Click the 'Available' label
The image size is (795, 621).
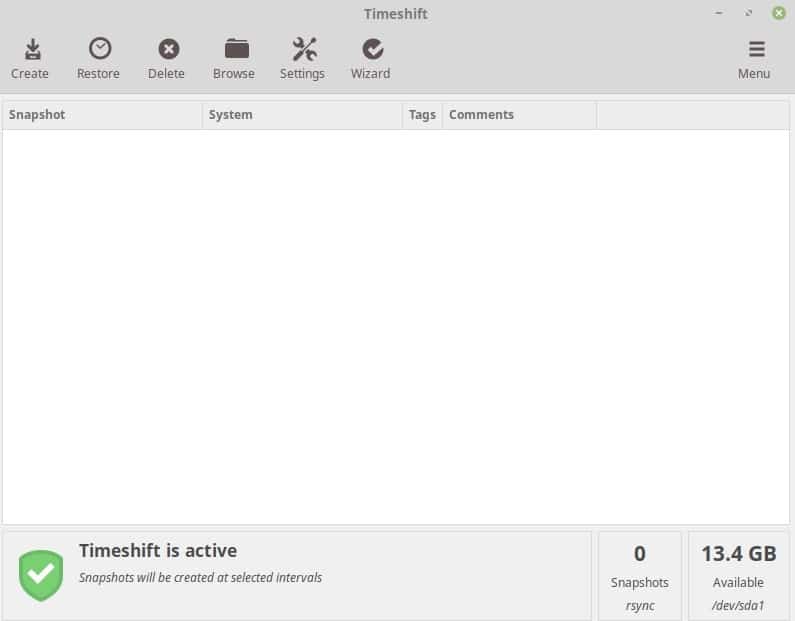[738, 582]
